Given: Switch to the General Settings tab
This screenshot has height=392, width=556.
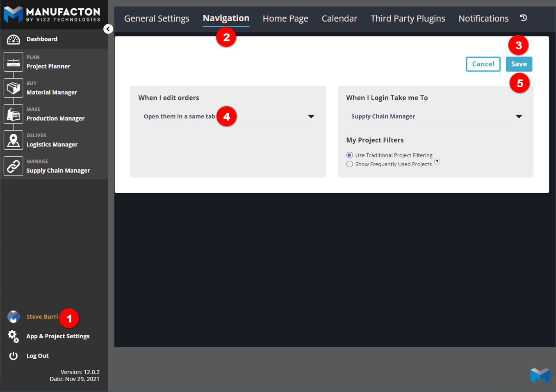Looking at the screenshot, I should pyautogui.click(x=157, y=18).
